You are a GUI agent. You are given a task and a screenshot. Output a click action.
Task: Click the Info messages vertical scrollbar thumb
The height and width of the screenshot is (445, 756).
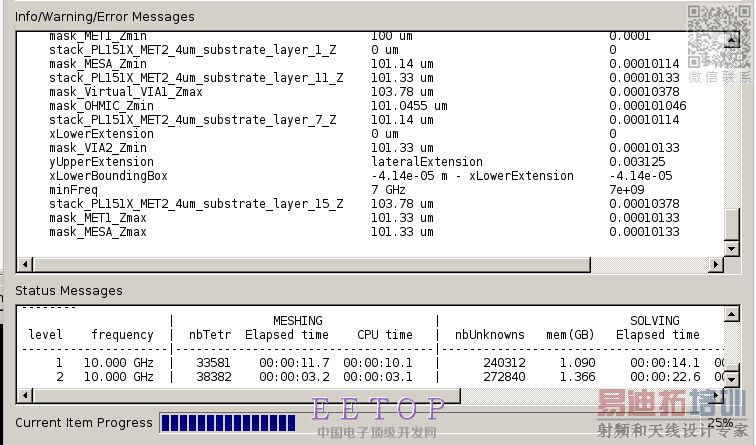tap(732, 224)
